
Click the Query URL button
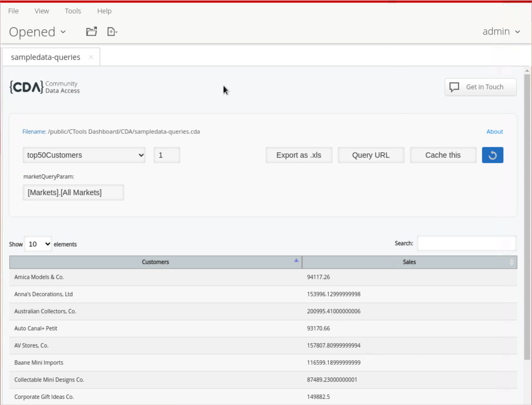pos(371,155)
